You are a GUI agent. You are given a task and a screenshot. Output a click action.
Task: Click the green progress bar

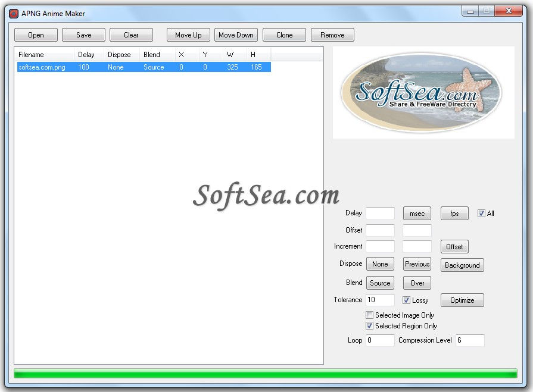266,374
